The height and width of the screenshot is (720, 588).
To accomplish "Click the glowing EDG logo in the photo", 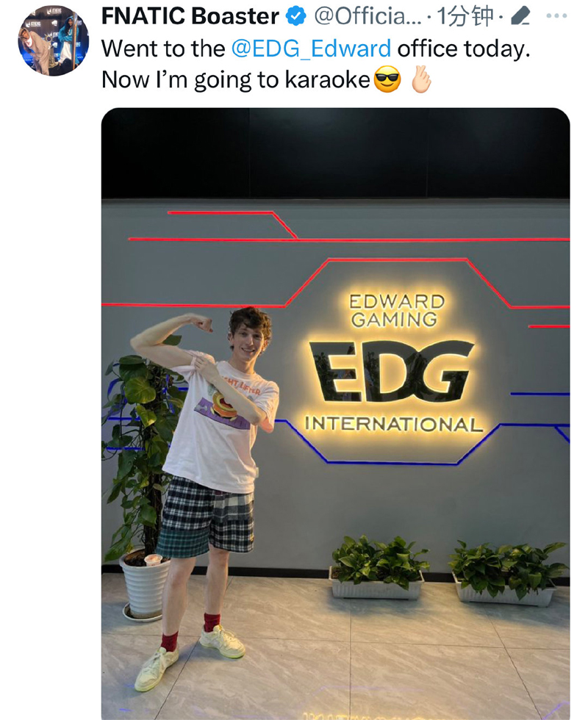I will click(x=391, y=371).
